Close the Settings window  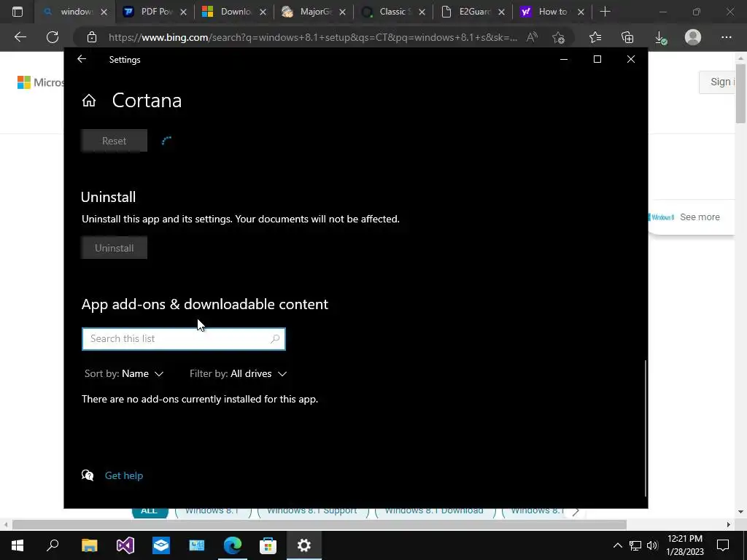(x=631, y=59)
